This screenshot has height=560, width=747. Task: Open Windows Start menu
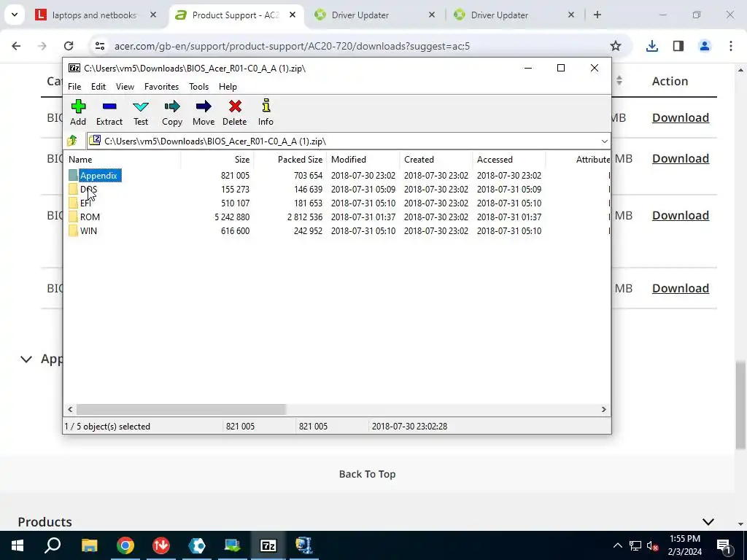18,545
